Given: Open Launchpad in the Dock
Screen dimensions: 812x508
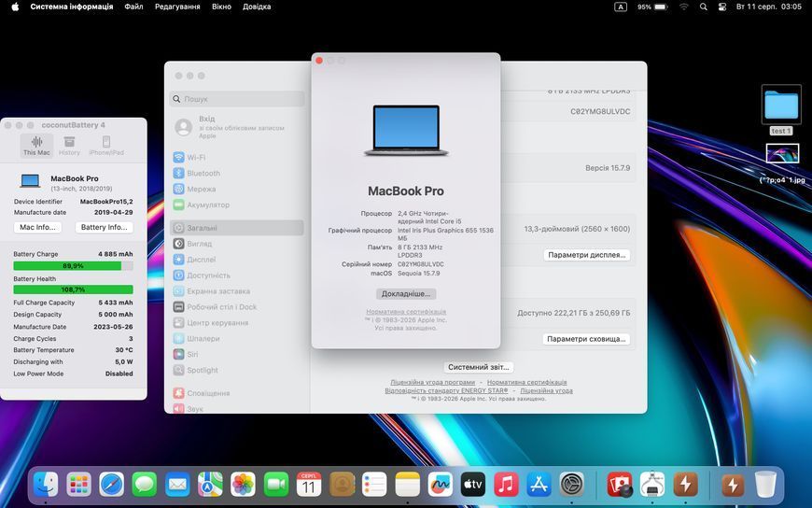Looking at the screenshot, I should coord(78,486).
